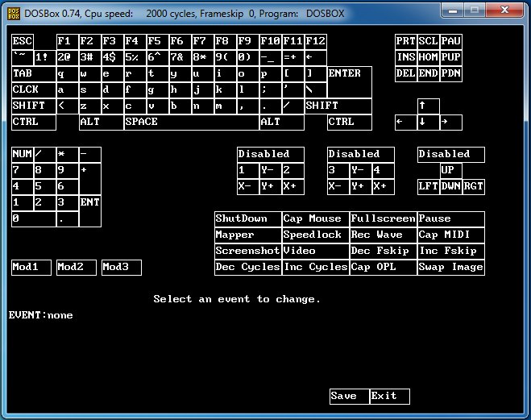The height and width of the screenshot is (420, 531).
Task: Click the TAB key box
Action: 34,74
